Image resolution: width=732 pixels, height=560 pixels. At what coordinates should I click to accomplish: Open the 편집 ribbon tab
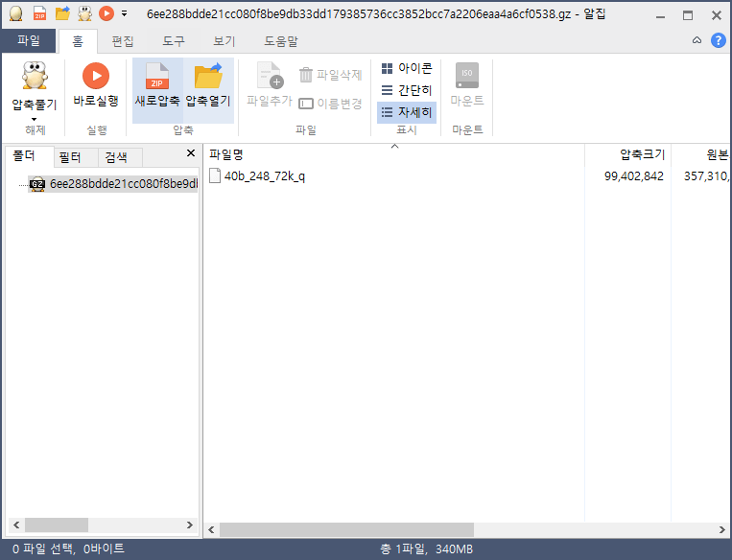point(123,41)
